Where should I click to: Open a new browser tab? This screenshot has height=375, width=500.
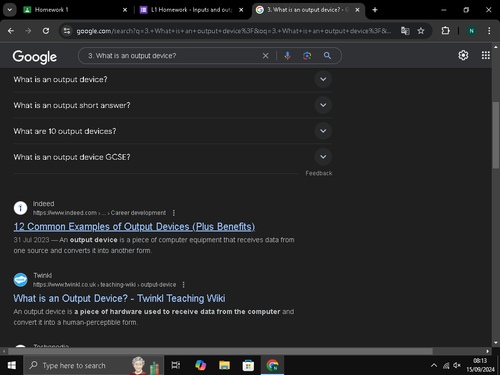coord(375,10)
